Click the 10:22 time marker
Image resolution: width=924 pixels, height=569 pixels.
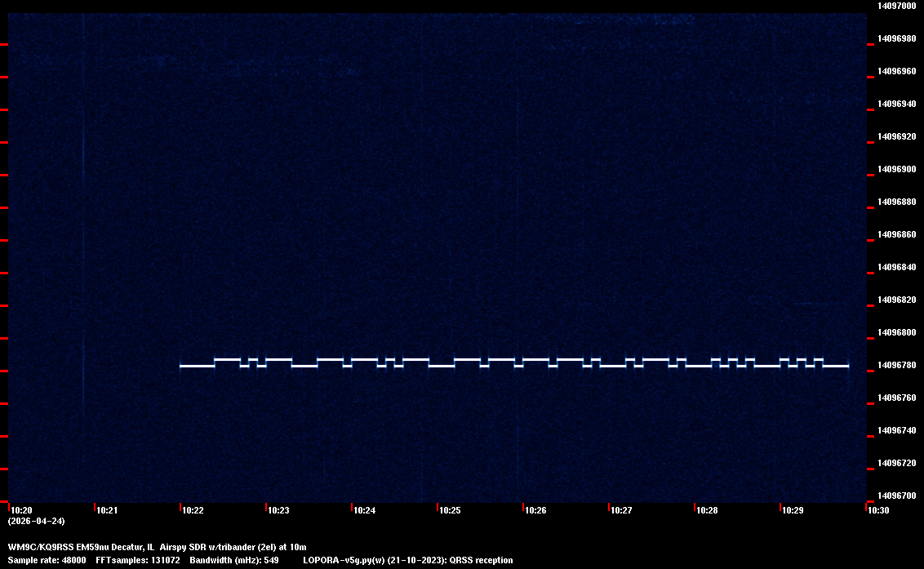[x=193, y=511]
